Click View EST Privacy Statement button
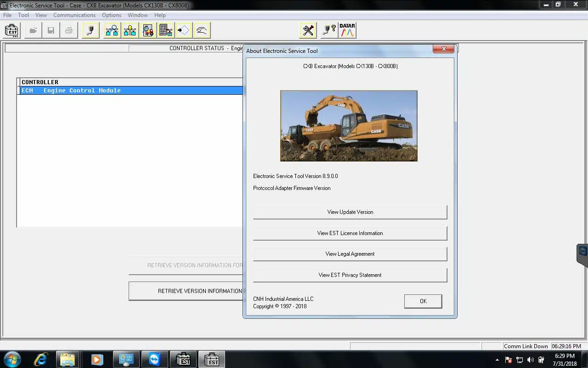Image resolution: width=588 pixels, height=368 pixels. [350, 275]
